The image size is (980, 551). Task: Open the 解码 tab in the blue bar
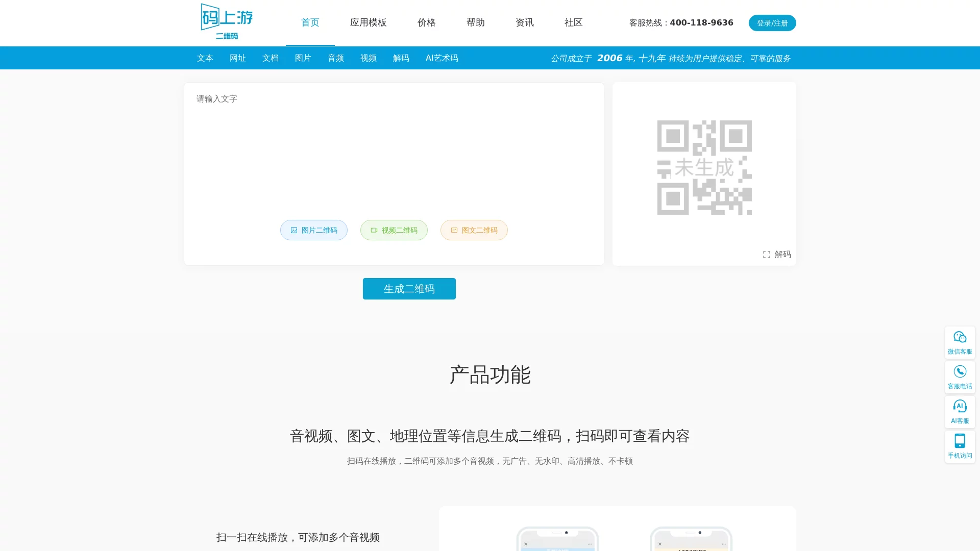click(401, 58)
